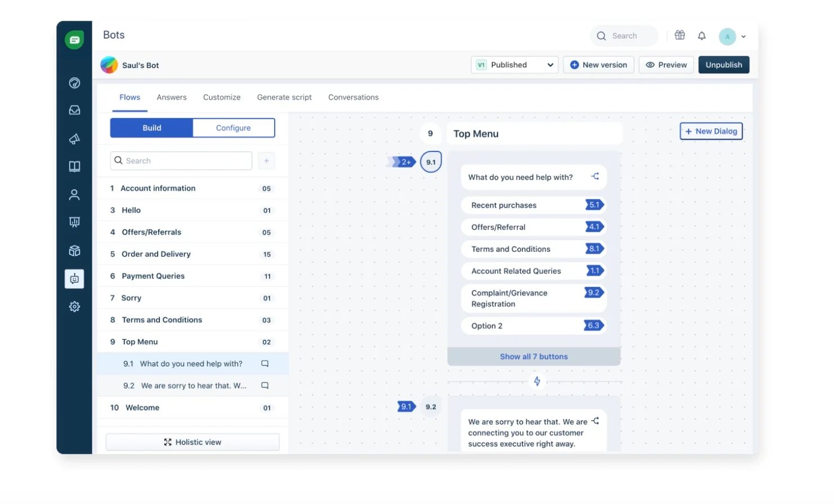Switch to the Answers tab
Image resolution: width=834 pixels, height=504 pixels.
(x=172, y=97)
